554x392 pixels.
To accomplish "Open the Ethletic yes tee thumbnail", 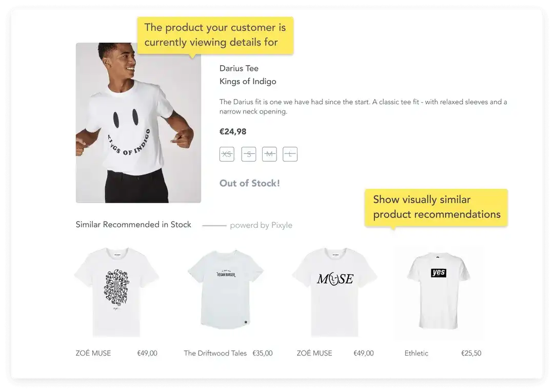I will click(x=439, y=290).
